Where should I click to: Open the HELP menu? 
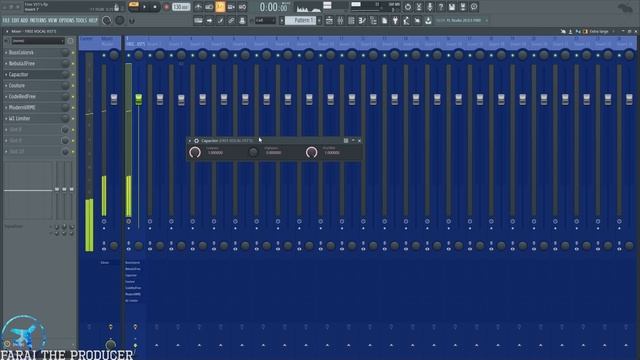(93, 20)
